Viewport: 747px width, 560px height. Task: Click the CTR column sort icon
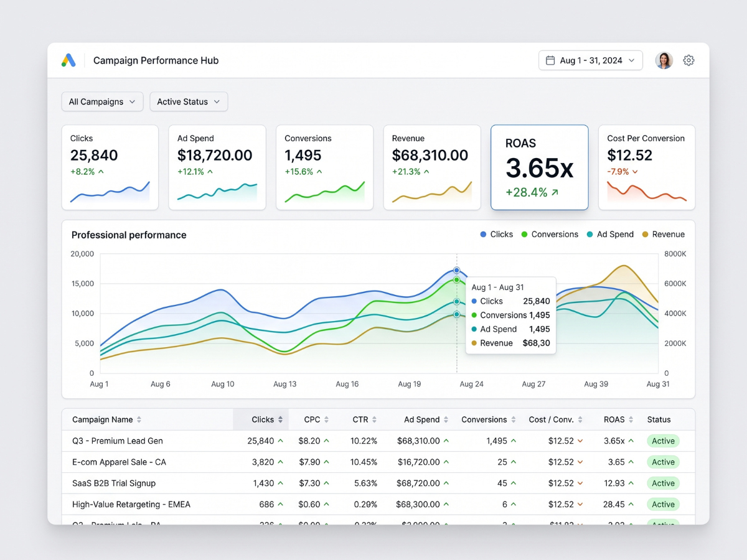click(374, 420)
